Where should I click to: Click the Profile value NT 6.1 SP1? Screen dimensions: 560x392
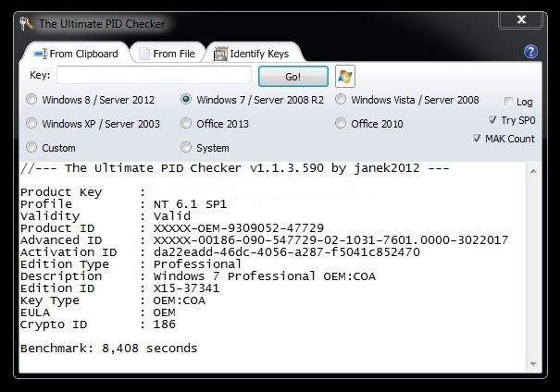coord(190,204)
